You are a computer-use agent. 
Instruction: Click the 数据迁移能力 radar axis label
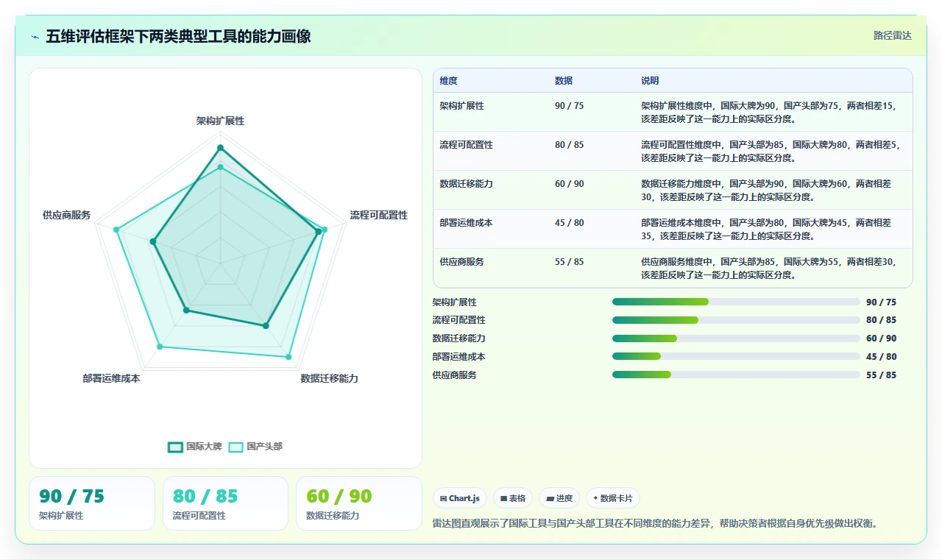click(x=329, y=378)
